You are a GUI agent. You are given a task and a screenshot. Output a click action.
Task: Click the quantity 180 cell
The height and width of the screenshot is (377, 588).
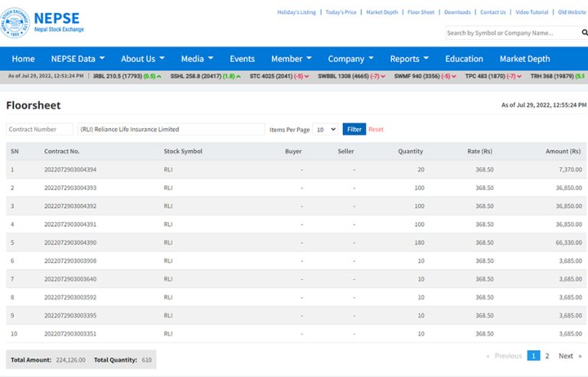[x=420, y=243]
